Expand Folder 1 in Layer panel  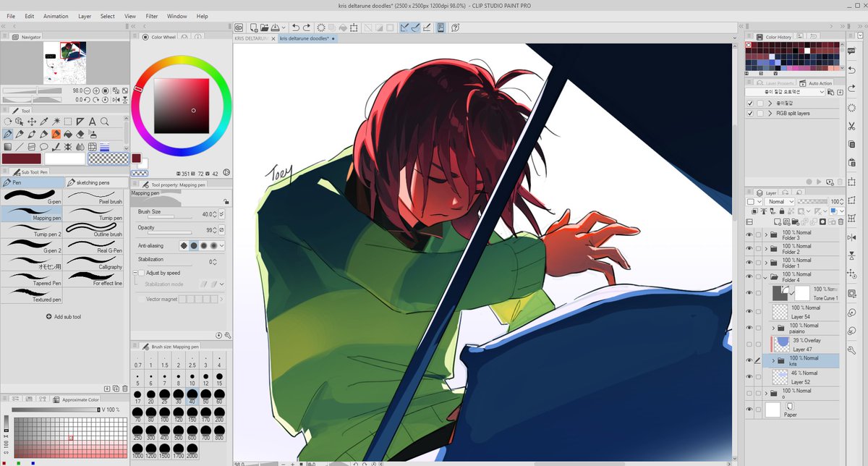tap(766, 262)
